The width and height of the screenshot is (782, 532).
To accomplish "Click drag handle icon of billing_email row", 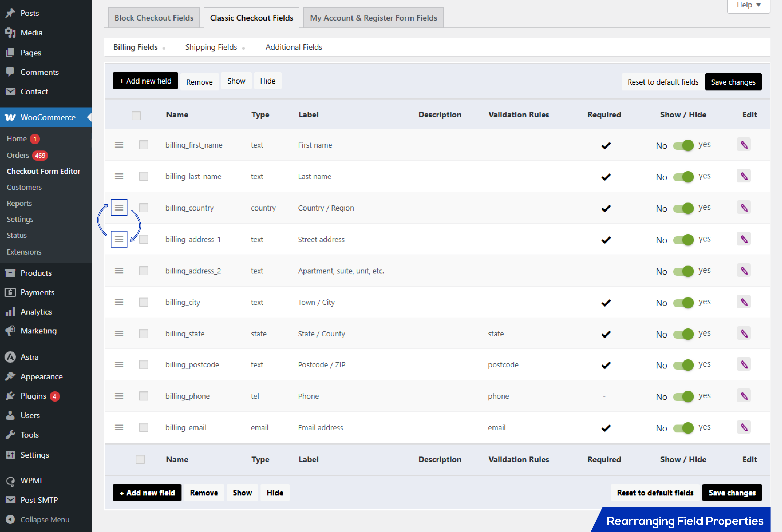I will click(119, 427).
